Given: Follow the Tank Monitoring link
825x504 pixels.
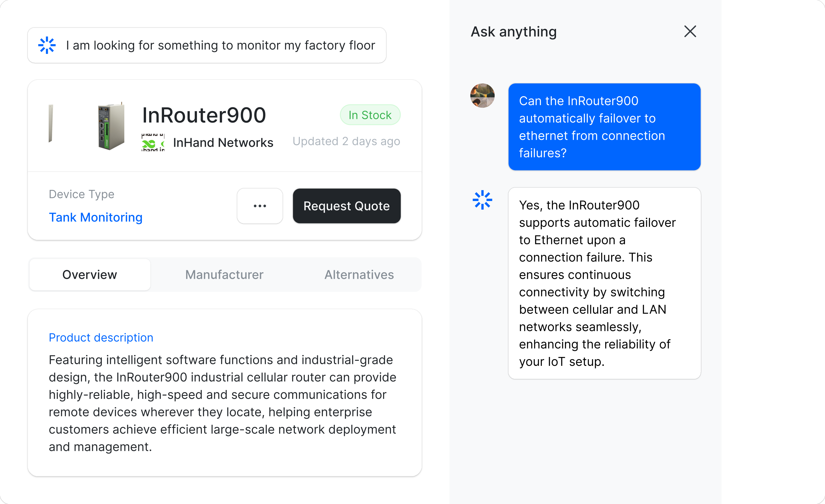Looking at the screenshot, I should 96,218.
